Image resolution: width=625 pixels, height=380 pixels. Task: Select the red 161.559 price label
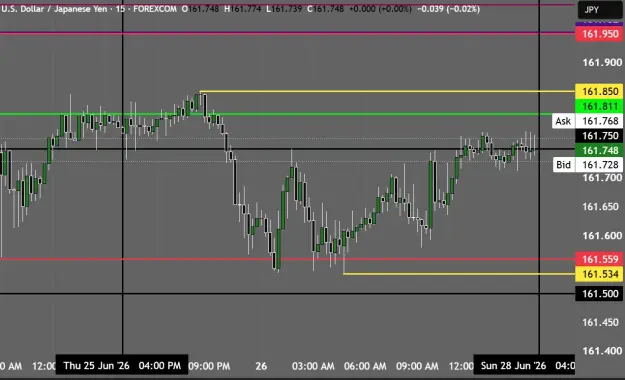pyautogui.click(x=599, y=259)
